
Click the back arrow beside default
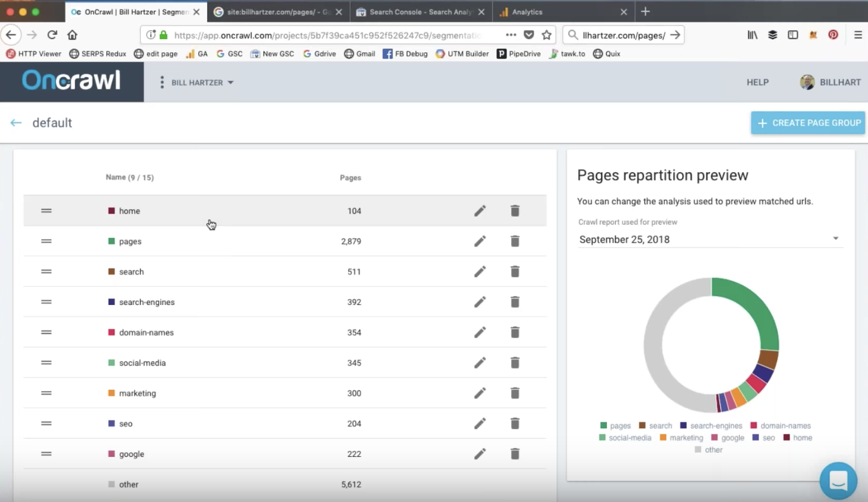click(x=16, y=123)
